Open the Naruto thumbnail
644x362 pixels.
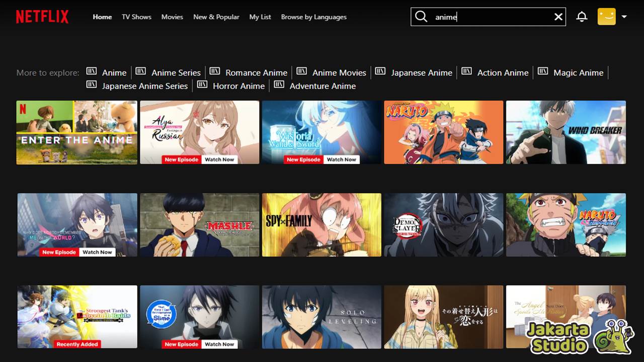(x=443, y=132)
